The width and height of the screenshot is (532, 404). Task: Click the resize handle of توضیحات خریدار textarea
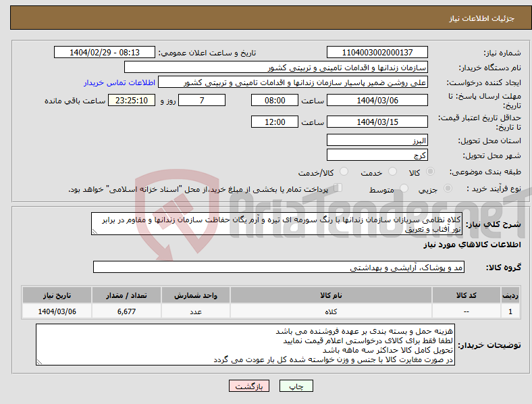(39, 362)
